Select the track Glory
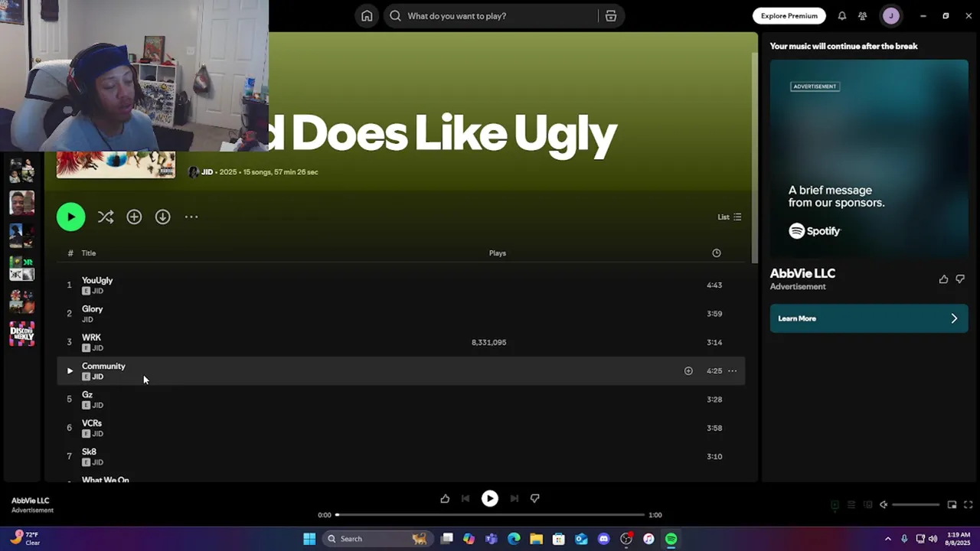980x551 pixels. (x=400, y=314)
